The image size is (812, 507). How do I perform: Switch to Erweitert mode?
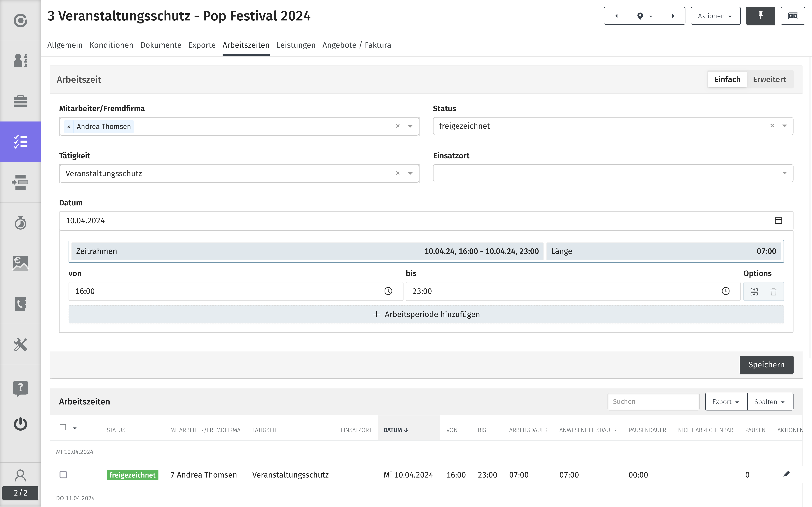point(769,79)
